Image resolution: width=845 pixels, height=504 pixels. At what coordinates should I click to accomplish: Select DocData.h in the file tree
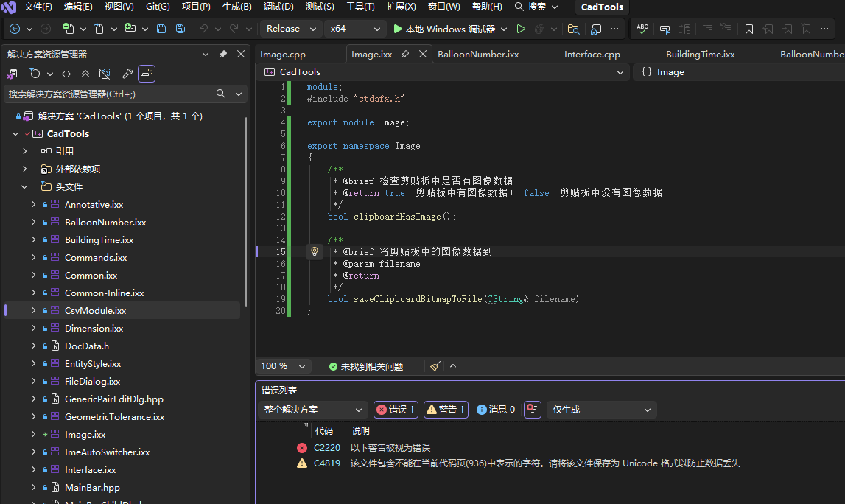click(86, 346)
